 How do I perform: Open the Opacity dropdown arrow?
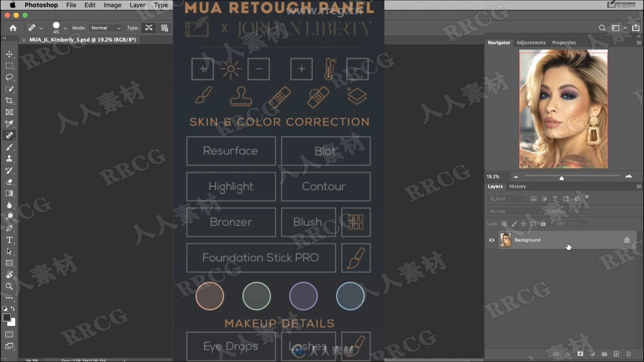pyautogui.click(x=585, y=211)
